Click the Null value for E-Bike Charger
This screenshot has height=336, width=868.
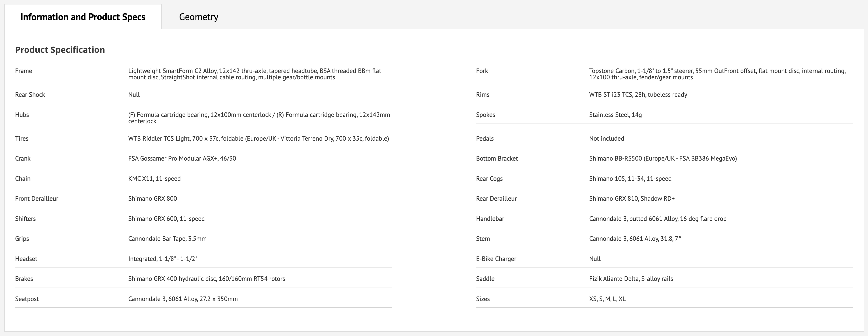pos(595,259)
